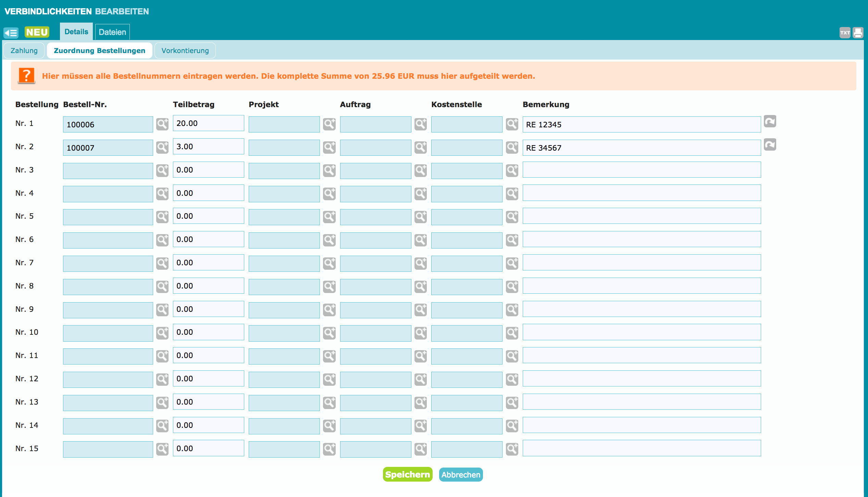Viewport: 868px width, 497px height.
Task: Click the back list icon beside NEU
Action: tap(11, 33)
